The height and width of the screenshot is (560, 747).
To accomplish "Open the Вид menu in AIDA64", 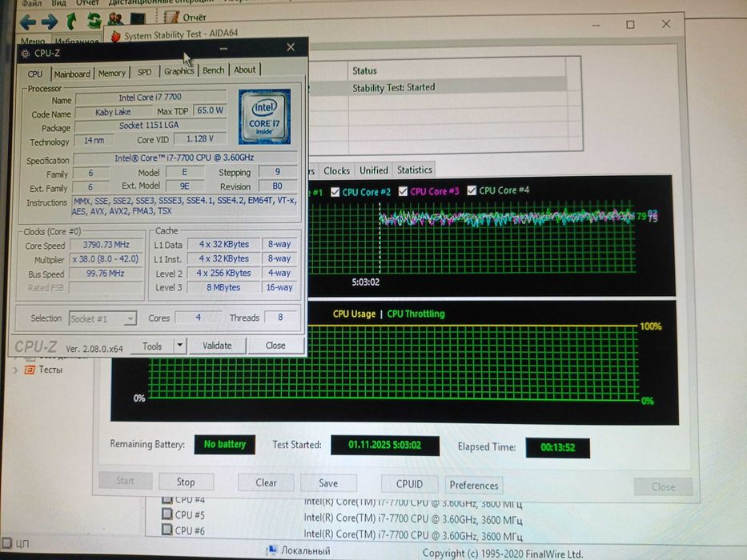I will [58, 3].
